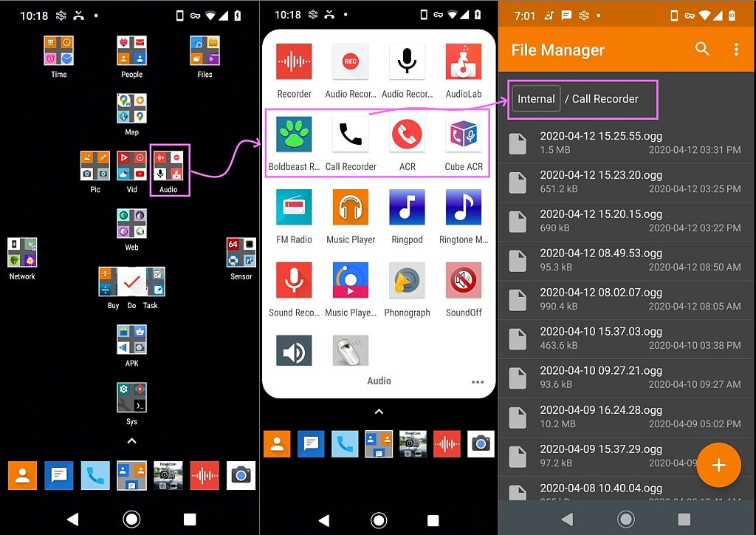Launch the silver whistle app in Audio folder
Viewport: 756px width, 535px height.
(351, 351)
